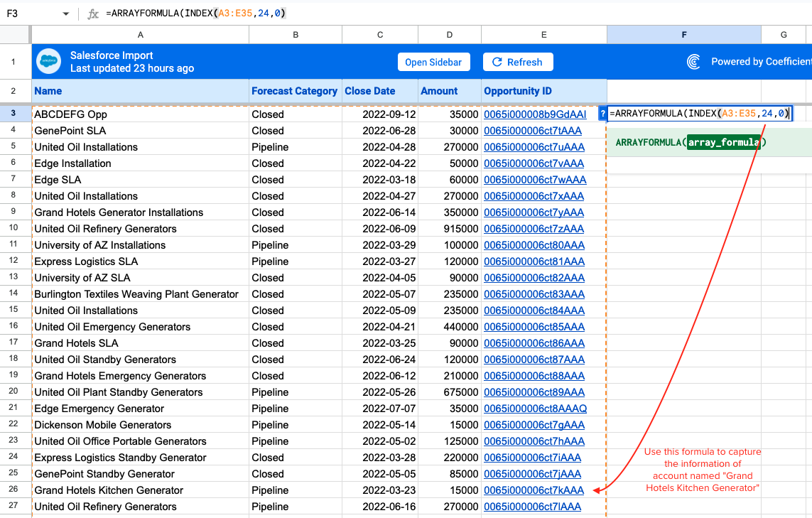
Task: Open opportunity link 0065i000006ct7xAAA
Action: click(534, 196)
